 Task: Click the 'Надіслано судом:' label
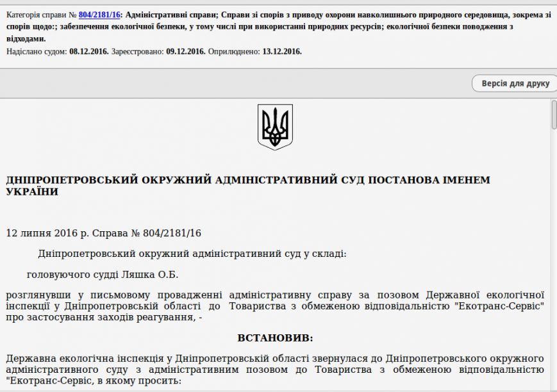click(37, 51)
